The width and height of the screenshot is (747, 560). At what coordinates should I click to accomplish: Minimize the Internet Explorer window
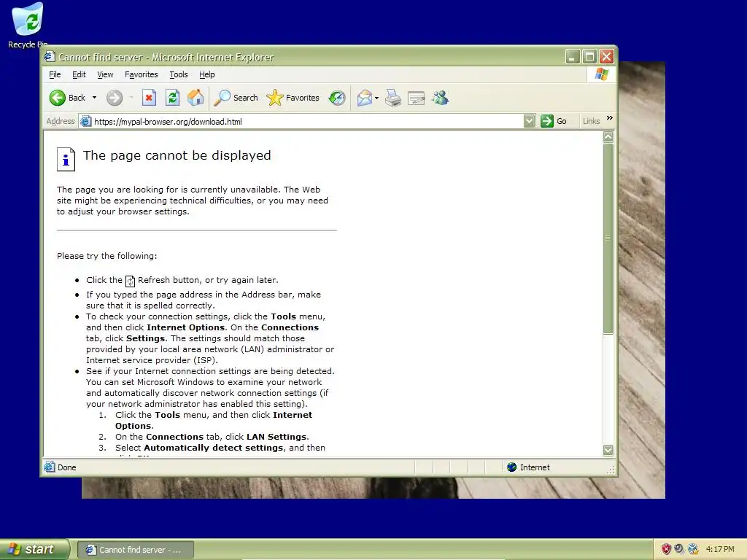pos(573,57)
